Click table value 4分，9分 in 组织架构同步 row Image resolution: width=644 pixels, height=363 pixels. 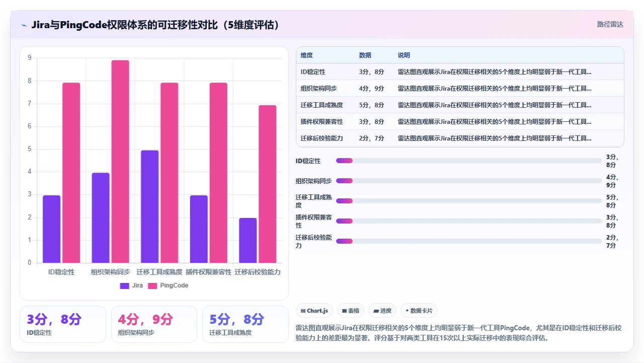point(372,89)
